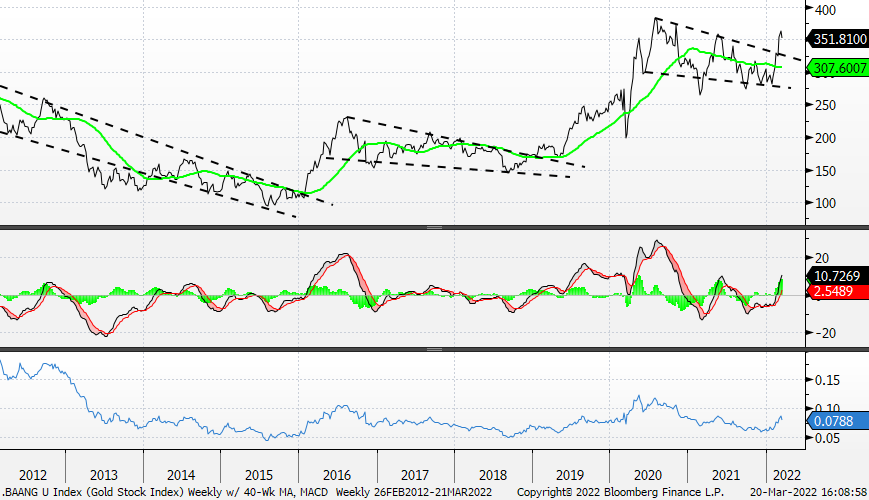
Task: Click the 2017 year label on time axis
Action: (415, 475)
